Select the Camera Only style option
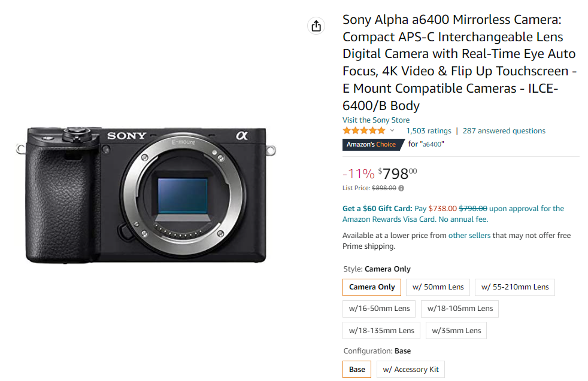Viewport: 588px width, 381px height. (x=371, y=287)
